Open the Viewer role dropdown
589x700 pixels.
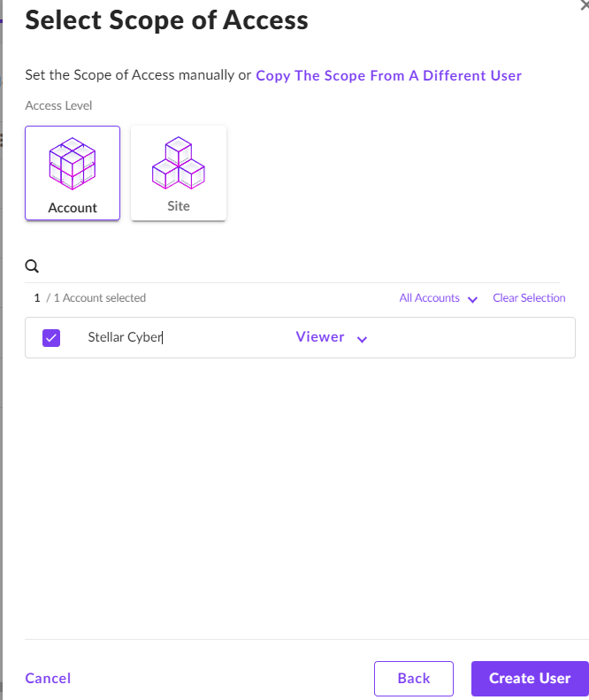point(320,337)
